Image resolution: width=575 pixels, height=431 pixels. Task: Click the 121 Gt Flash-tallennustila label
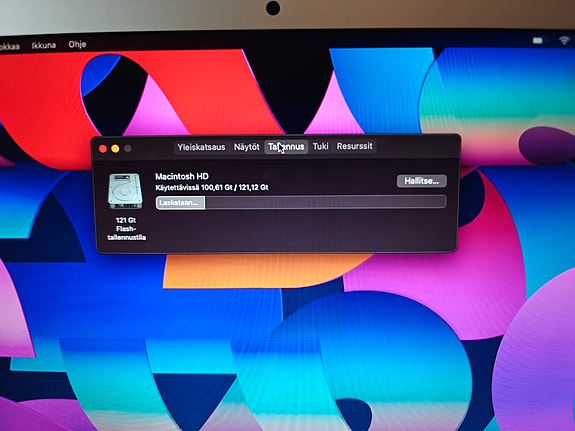point(126,229)
